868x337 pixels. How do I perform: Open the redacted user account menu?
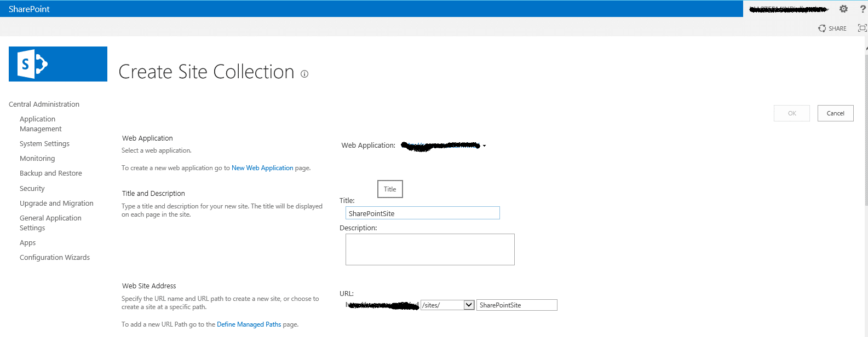pyautogui.click(x=789, y=9)
